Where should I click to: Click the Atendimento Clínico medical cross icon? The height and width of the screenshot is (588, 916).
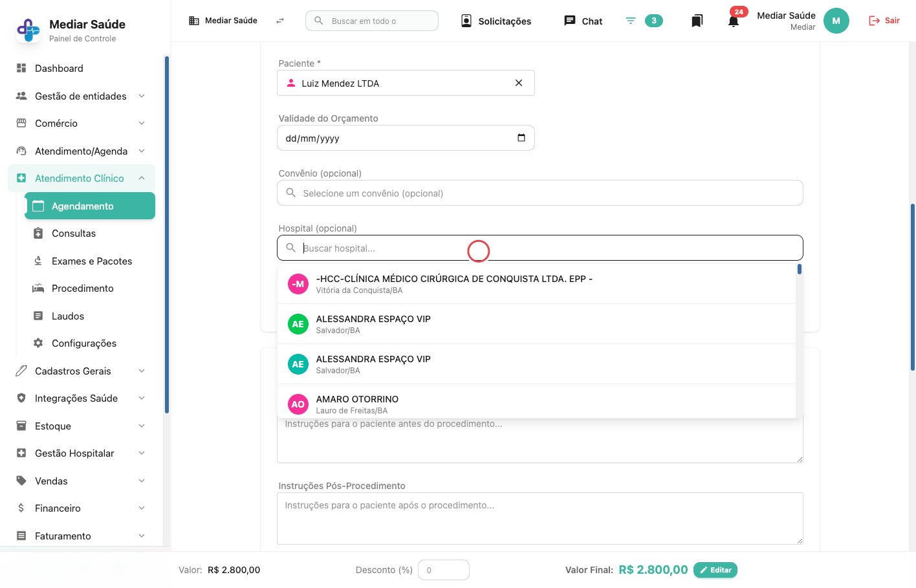[21, 178]
